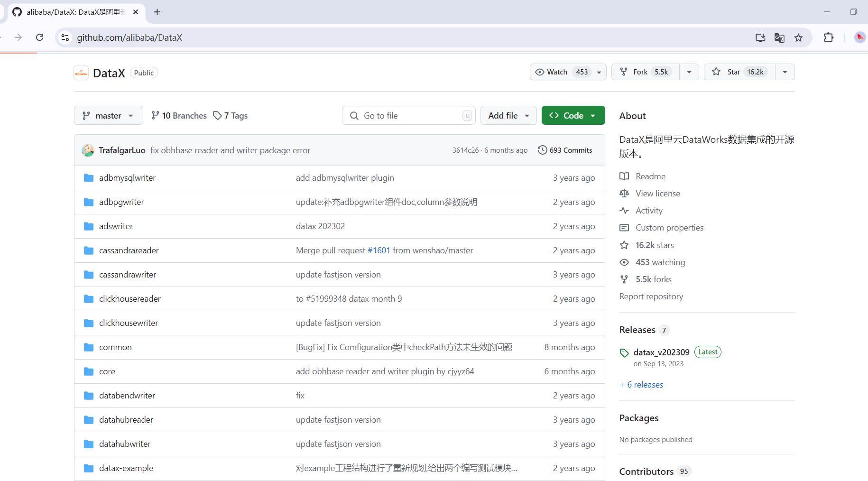Close the alibaba/DataX browser tab
Image resolution: width=868 pixels, height=481 pixels.
click(x=136, y=12)
